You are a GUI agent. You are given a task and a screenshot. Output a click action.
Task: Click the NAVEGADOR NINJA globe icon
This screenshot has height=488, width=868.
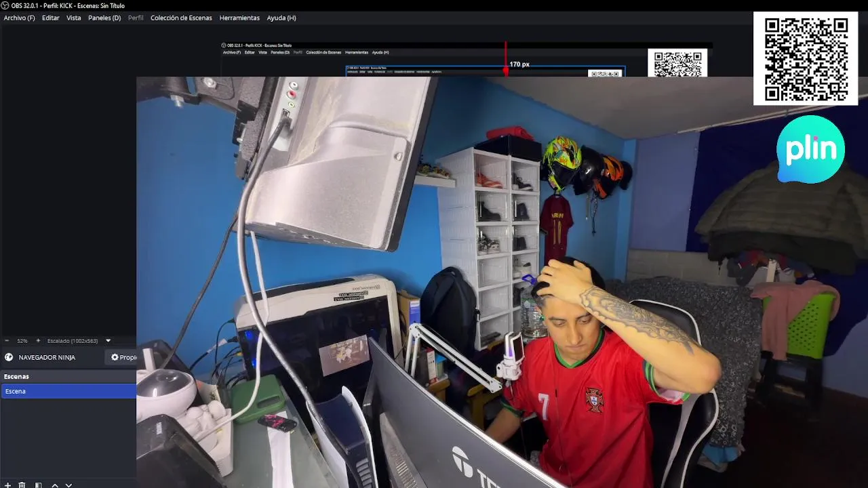coord(9,357)
